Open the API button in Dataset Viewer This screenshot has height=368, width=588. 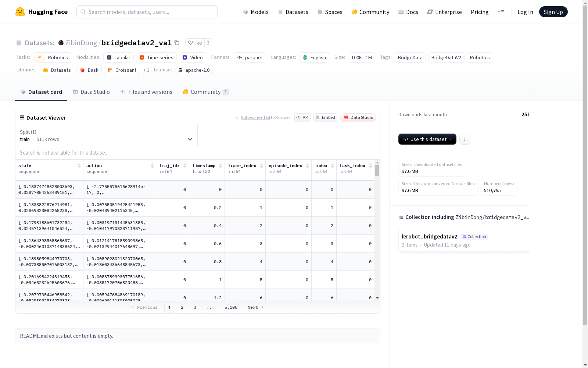pos(302,117)
